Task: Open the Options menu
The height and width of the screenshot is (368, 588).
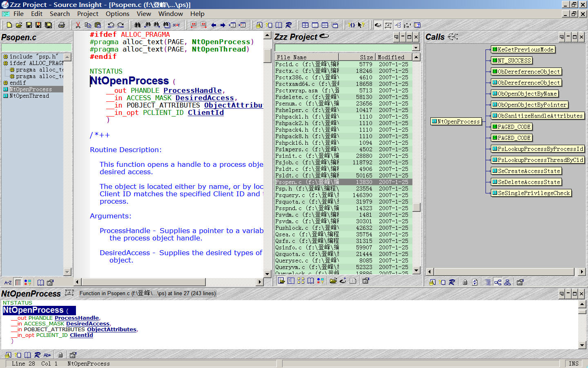Action: pos(117,14)
